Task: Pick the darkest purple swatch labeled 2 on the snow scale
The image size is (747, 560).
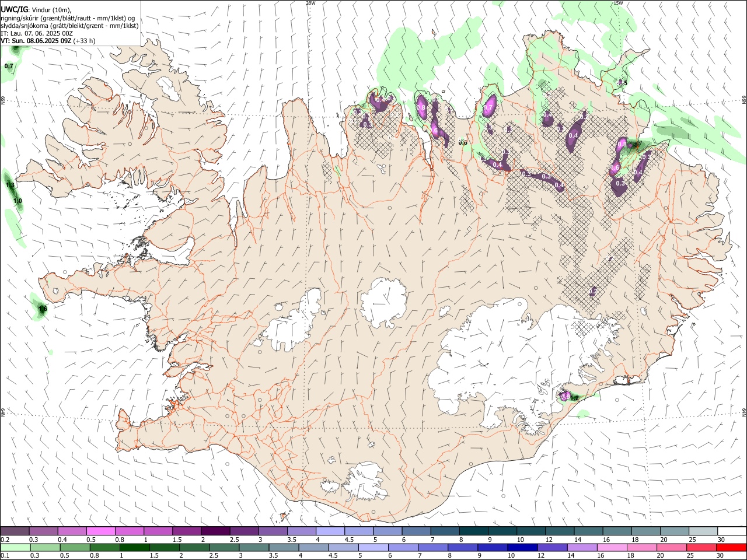Action: click(x=215, y=531)
